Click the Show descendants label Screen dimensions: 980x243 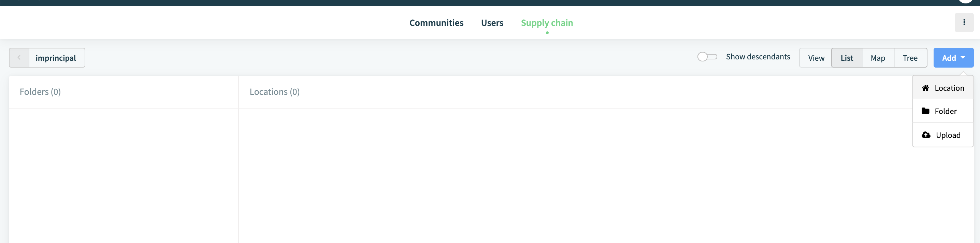(x=758, y=57)
